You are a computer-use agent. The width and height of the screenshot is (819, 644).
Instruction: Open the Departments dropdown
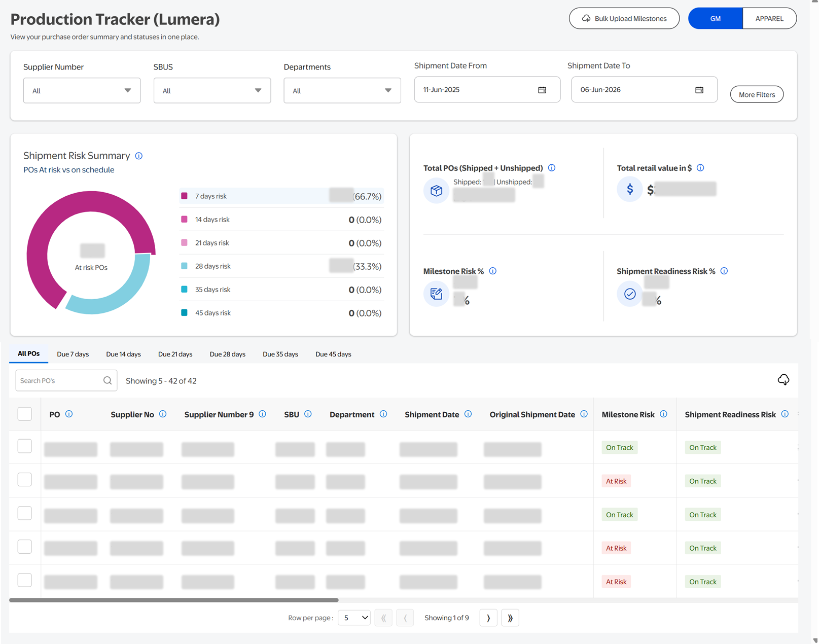click(342, 91)
